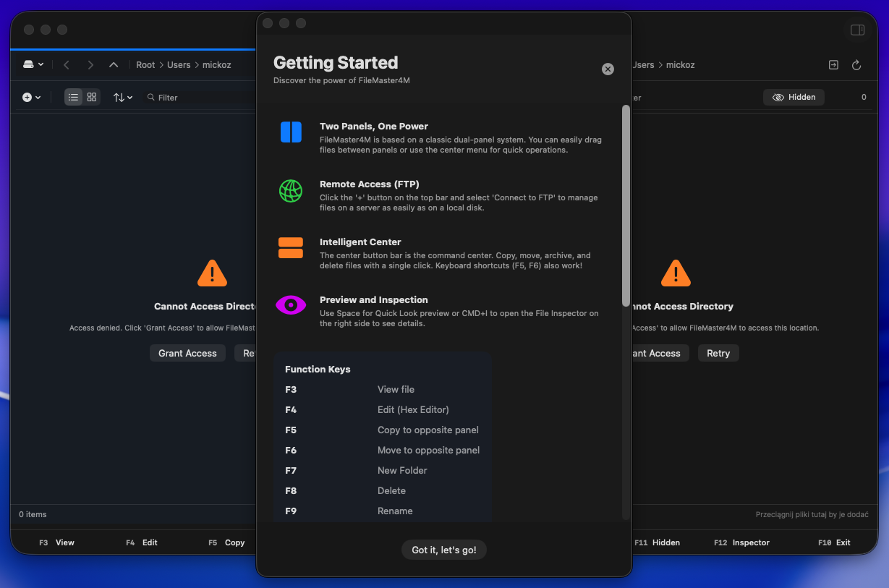889x588 pixels.
Task: Open the drive selector dropdown in left panel
Action: [x=33, y=64]
